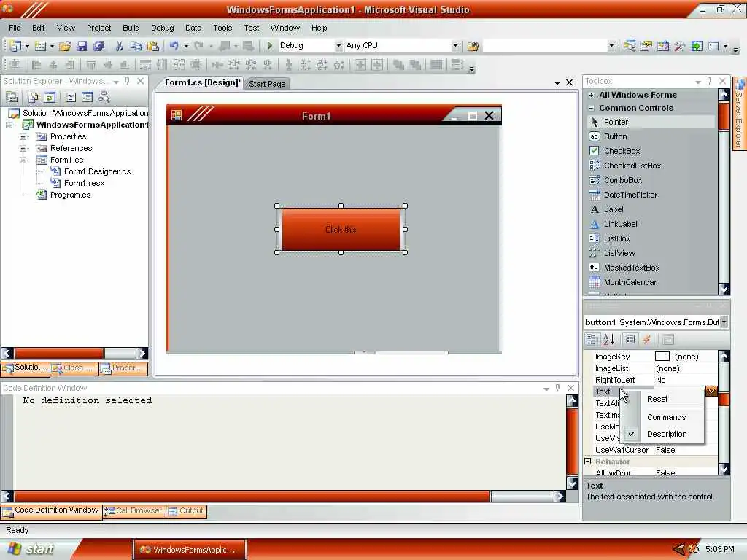The width and height of the screenshot is (747, 560).
Task: Click the Copy icon in toolbar
Action: (x=136, y=46)
